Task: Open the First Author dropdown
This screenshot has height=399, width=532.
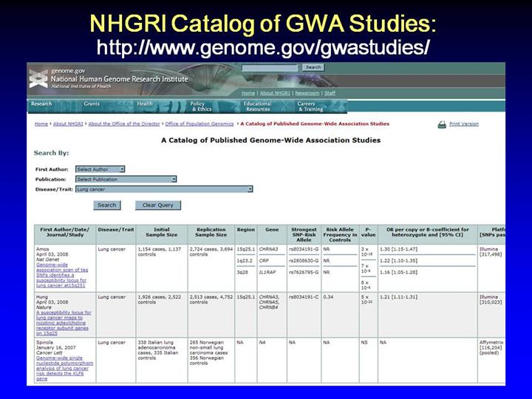Action: coord(100,169)
